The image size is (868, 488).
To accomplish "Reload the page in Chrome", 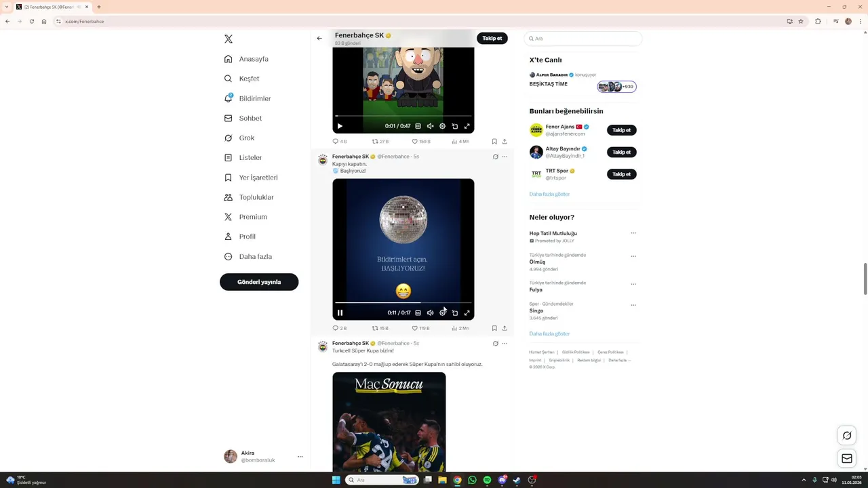I will coord(31,21).
